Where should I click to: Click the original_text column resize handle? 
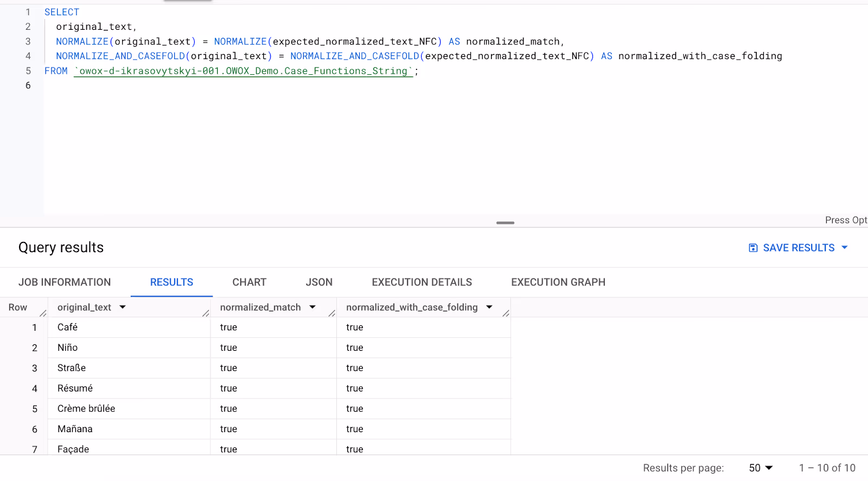tap(206, 313)
